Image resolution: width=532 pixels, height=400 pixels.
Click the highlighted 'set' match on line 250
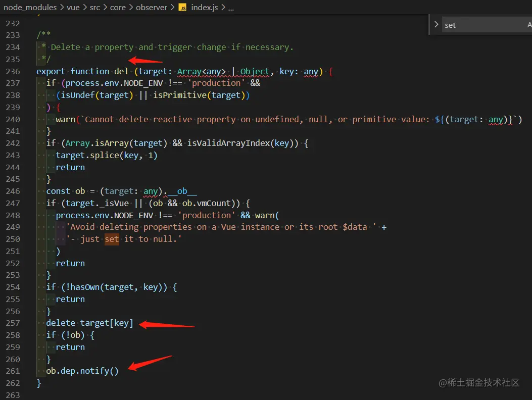[x=112, y=239]
